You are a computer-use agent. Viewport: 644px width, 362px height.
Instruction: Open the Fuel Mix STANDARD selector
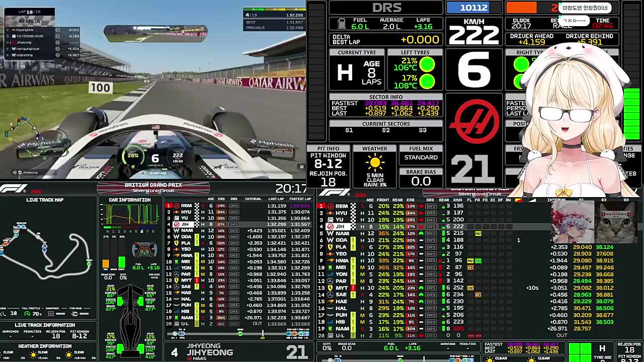click(421, 157)
